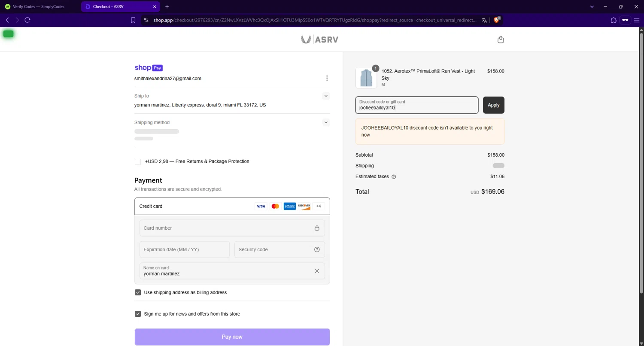Click the Run Vest product thumbnail
This screenshot has width=644, height=346.
pos(366,78)
